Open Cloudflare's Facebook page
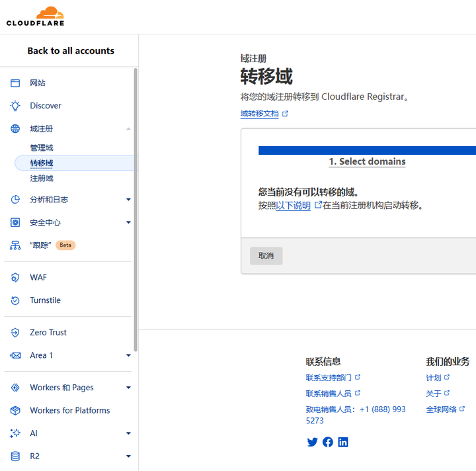Viewport: 476px width, 471px height. pyautogui.click(x=328, y=442)
